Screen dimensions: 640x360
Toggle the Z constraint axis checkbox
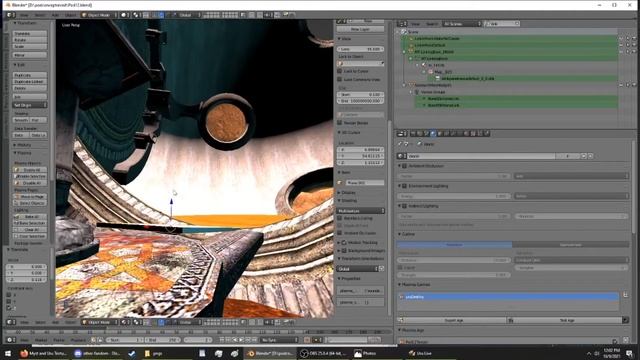coord(9,308)
